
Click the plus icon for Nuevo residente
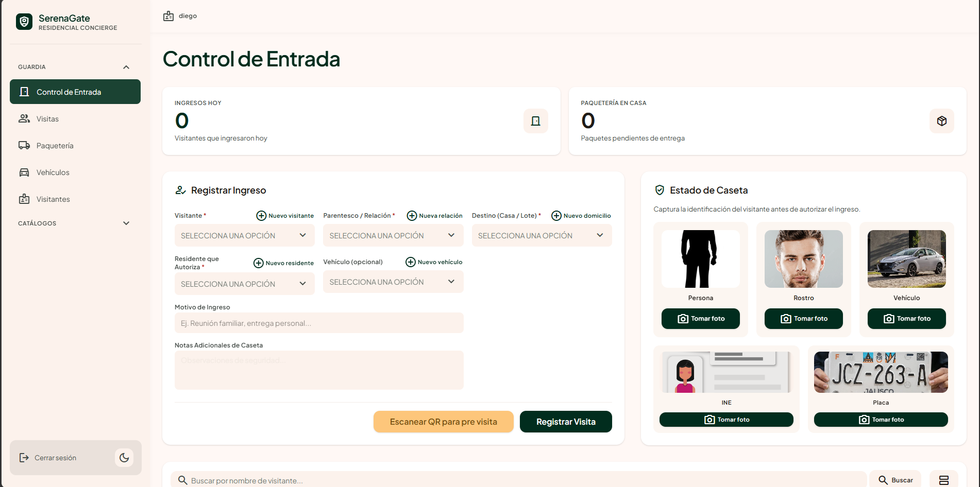click(x=259, y=263)
